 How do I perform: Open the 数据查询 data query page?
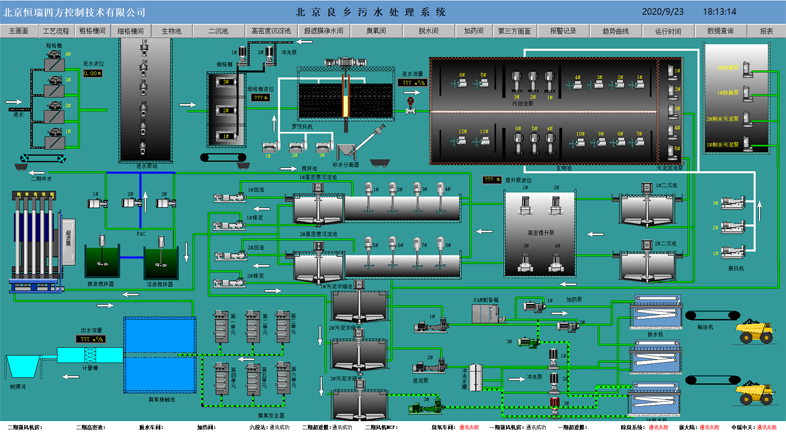[x=720, y=31]
